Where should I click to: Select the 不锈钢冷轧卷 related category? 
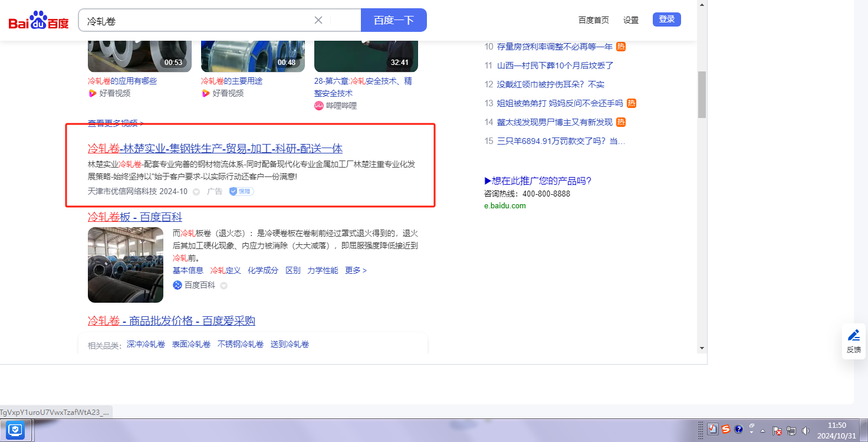coord(241,344)
